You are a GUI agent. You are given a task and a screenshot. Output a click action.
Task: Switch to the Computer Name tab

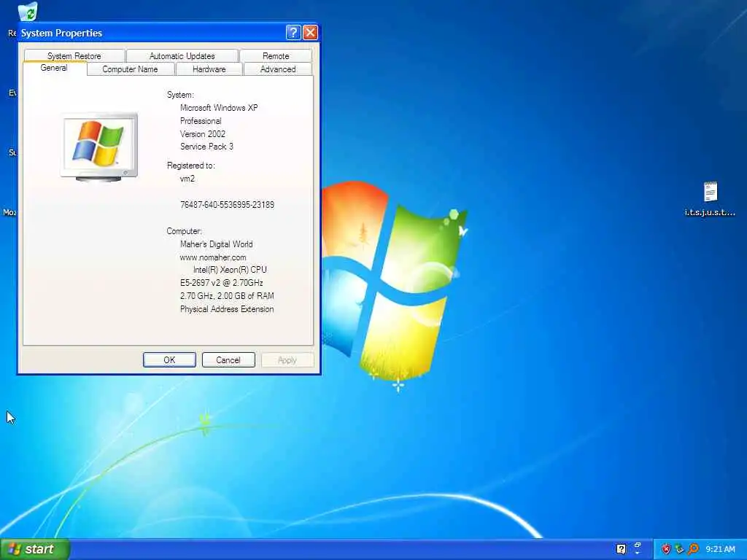click(130, 69)
